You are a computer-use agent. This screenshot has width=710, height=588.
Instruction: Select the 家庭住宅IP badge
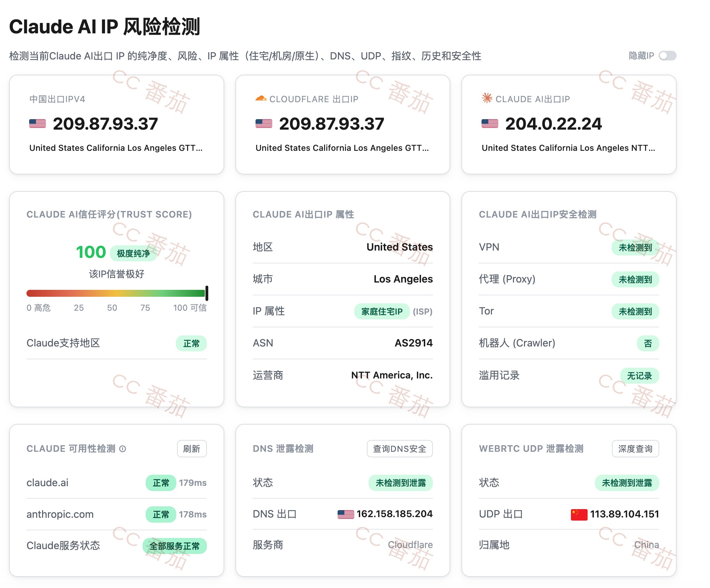382,311
